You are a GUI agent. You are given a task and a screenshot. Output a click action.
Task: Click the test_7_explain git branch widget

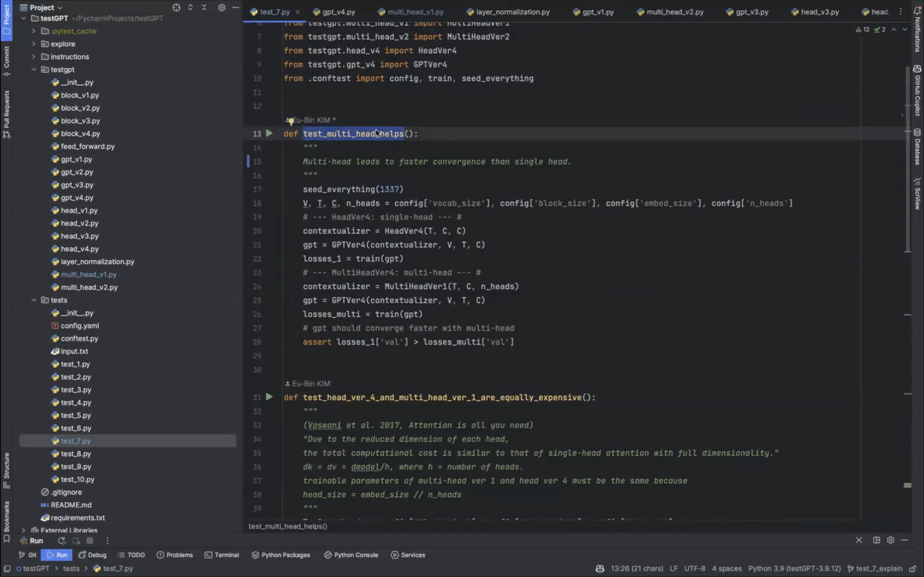(875, 568)
